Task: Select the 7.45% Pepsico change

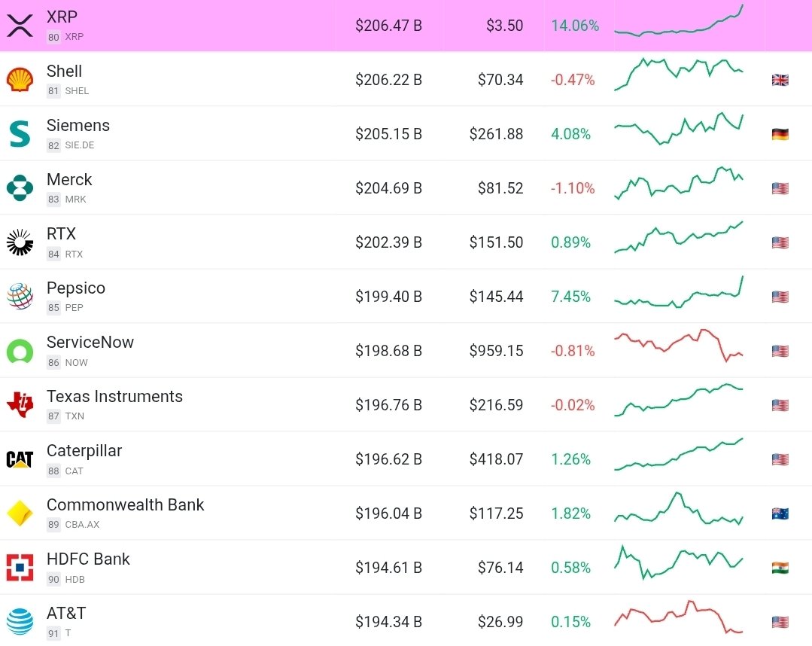Action: (x=570, y=297)
